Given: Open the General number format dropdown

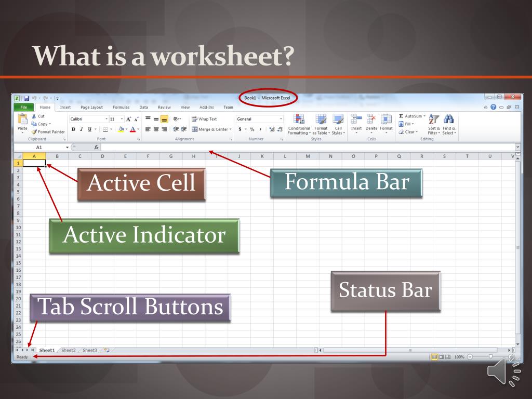Looking at the screenshot, I should pos(281,119).
